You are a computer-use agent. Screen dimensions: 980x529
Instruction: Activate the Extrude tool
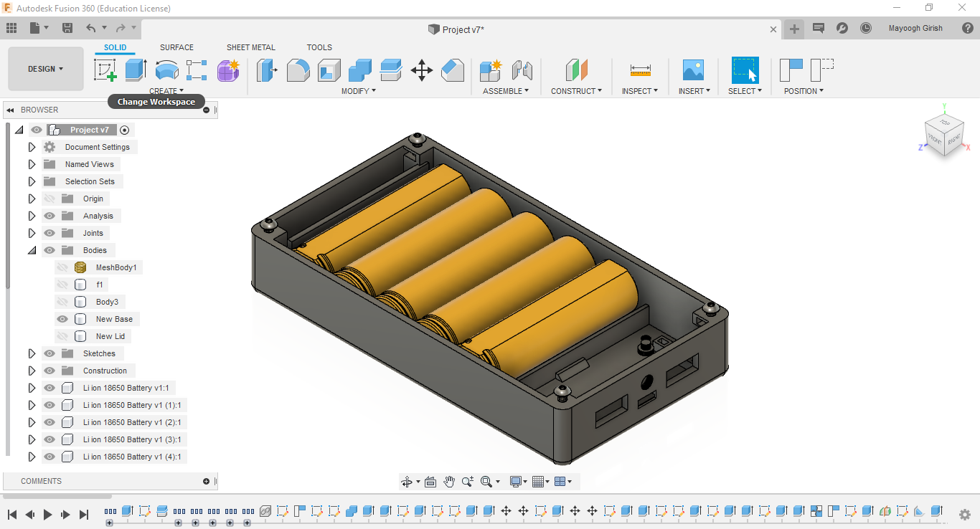[136, 70]
